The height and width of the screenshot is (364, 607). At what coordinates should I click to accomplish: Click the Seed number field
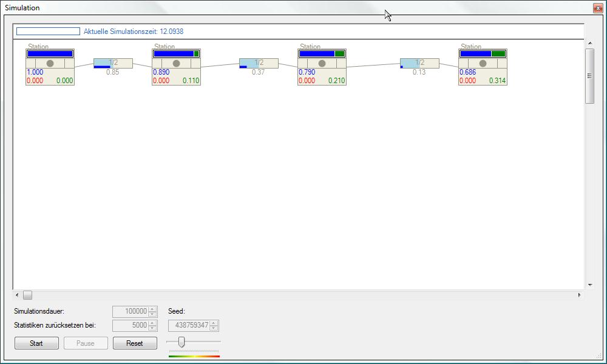(x=189, y=325)
